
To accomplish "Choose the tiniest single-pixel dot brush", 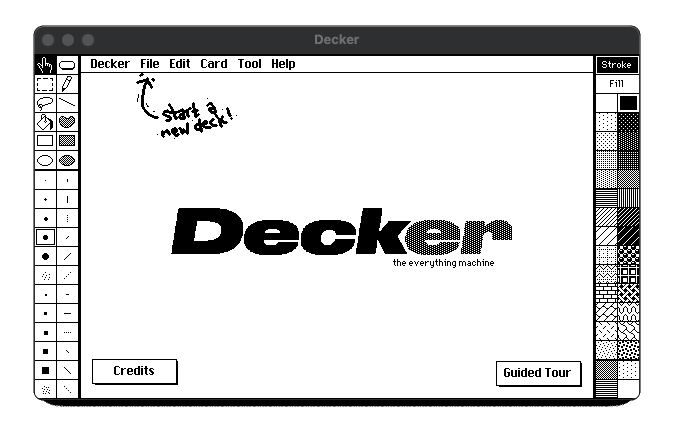I will tap(46, 181).
